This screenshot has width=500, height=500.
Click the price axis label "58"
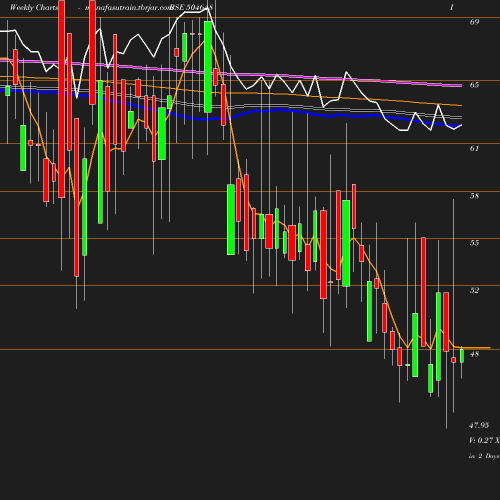click(x=474, y=196)
